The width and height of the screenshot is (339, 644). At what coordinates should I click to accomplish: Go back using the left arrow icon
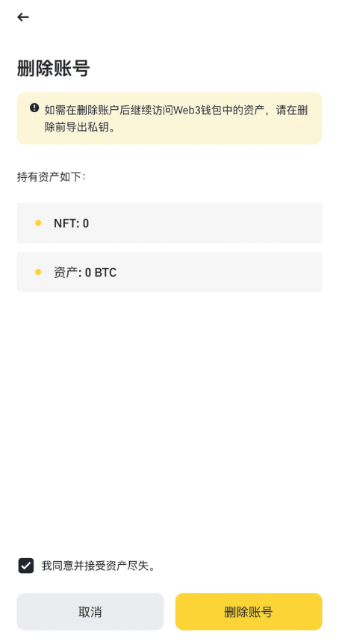[23, 17]
